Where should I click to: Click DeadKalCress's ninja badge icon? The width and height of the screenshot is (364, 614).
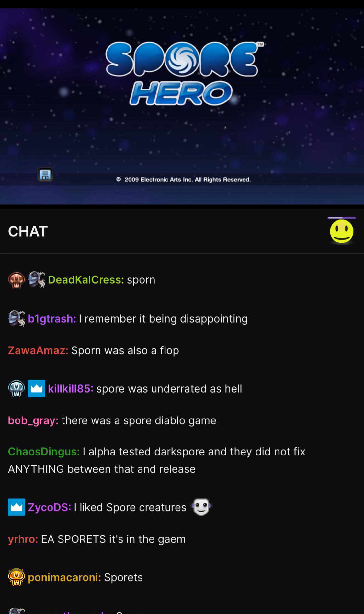coord(37,280)
